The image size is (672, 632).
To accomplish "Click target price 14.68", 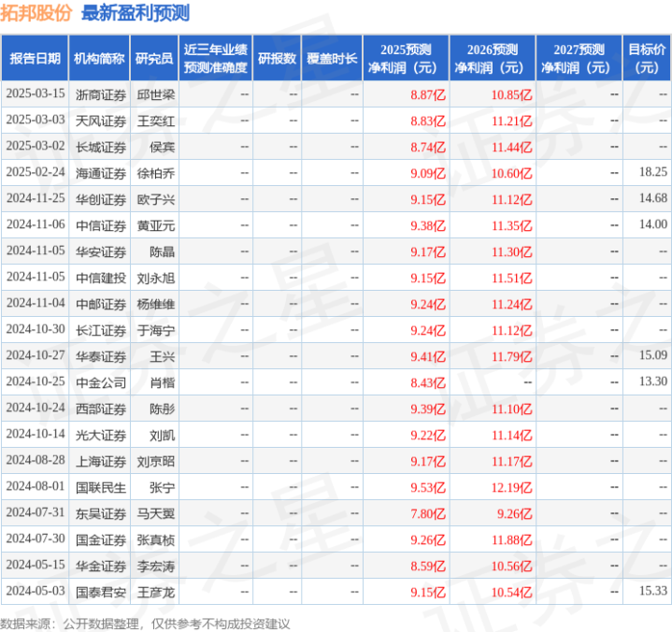I will [x=653, y=198].
